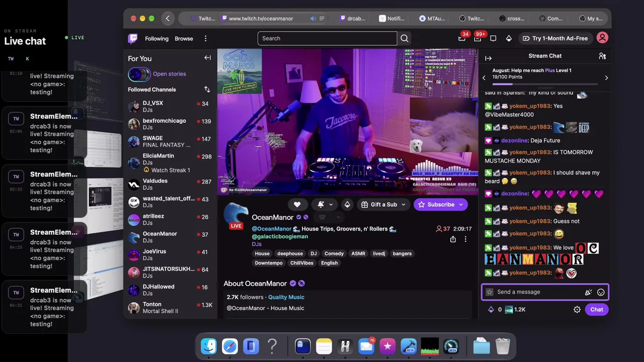Image resolution: width=644 pixels, height=362 pixels.
Task: Open Mail app with 76 badge in Dock
Action: pyautogui.click(x=366, y=346)
